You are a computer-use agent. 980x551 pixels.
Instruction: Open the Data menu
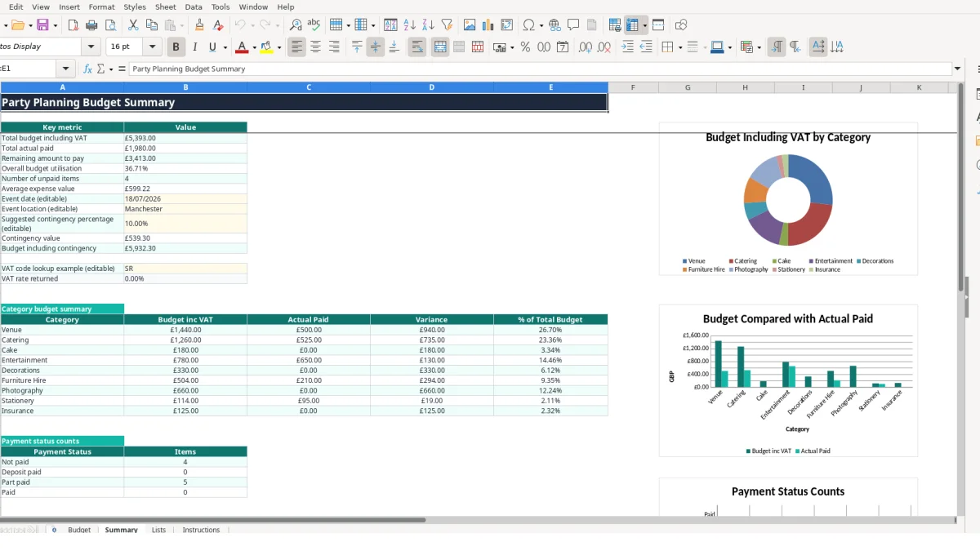(x=194, y=7)
